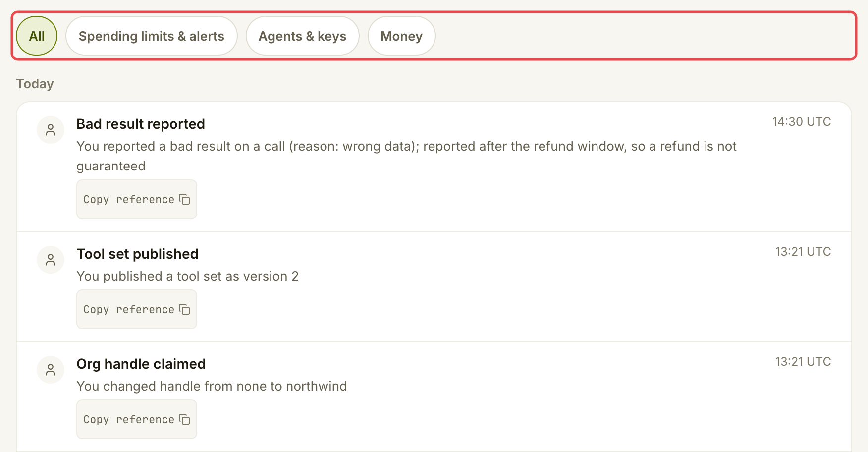The width and height of the screenshot is (868, 452).
Task: Show only Money activity
Action: [x=401, y=36]
